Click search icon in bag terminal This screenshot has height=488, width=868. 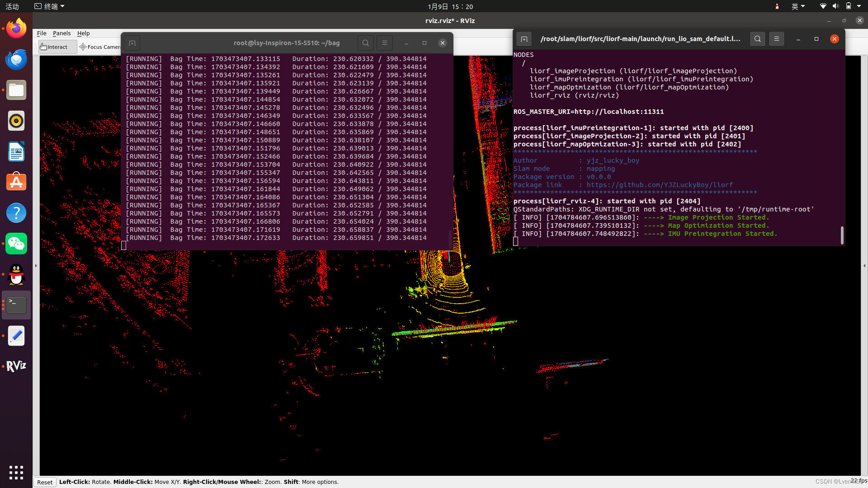pos(365,43)
